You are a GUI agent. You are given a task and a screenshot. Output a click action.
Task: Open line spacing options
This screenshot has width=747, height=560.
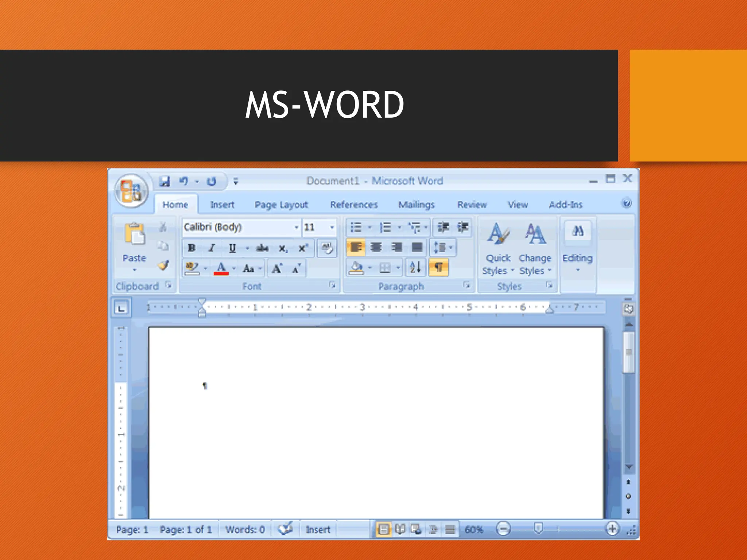coord(443,248)
